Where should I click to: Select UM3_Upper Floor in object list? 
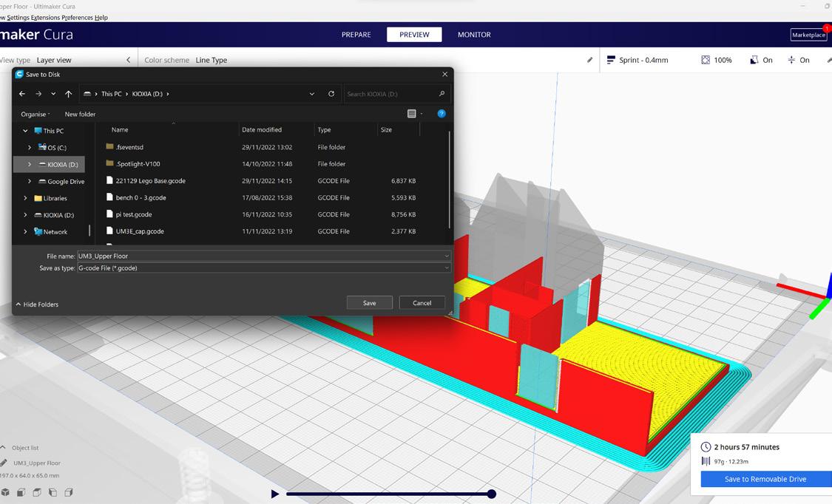coord(37,463)
